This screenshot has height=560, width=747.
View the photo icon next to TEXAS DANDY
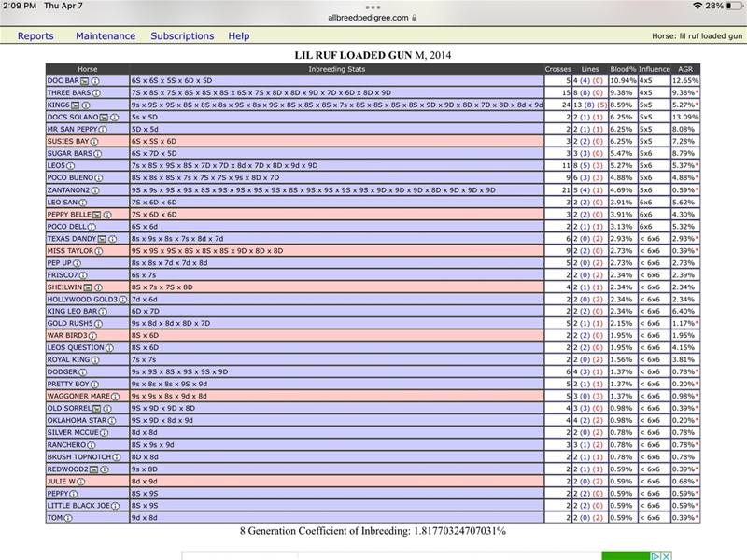[x=102, y=239]
